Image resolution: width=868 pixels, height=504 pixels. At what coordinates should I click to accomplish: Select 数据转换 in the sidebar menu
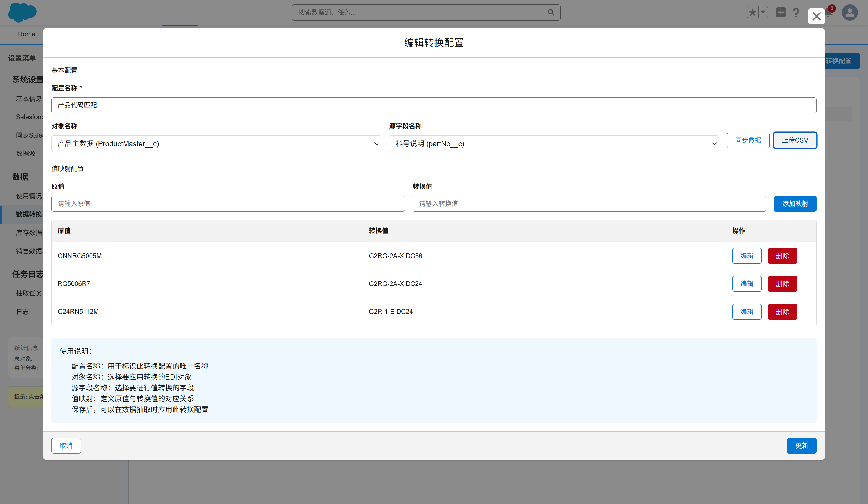click(x=29, y=214)
